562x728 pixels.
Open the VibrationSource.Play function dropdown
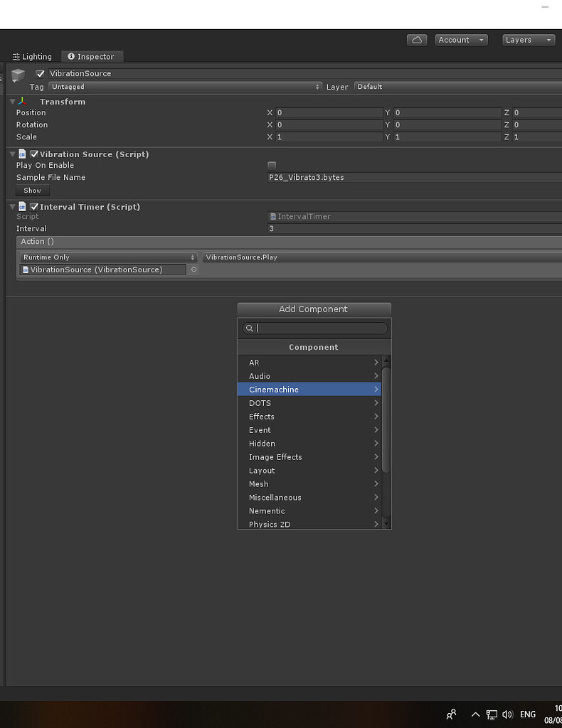pyautogui.click(x=382, y=257)
